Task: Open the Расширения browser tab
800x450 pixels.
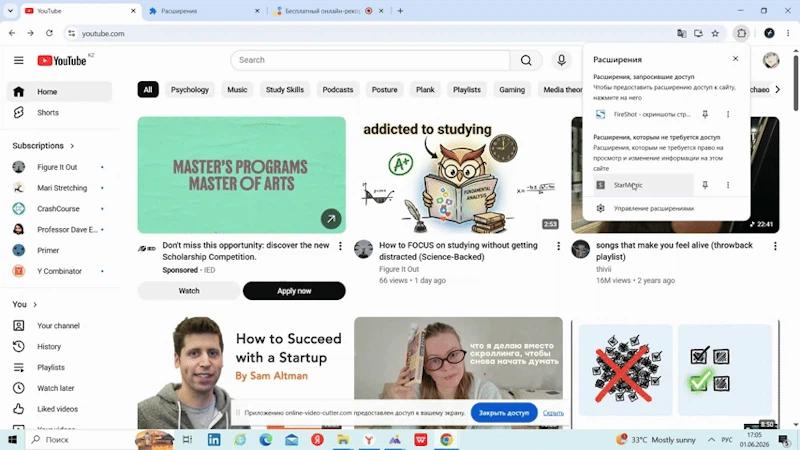Action: 204,11
